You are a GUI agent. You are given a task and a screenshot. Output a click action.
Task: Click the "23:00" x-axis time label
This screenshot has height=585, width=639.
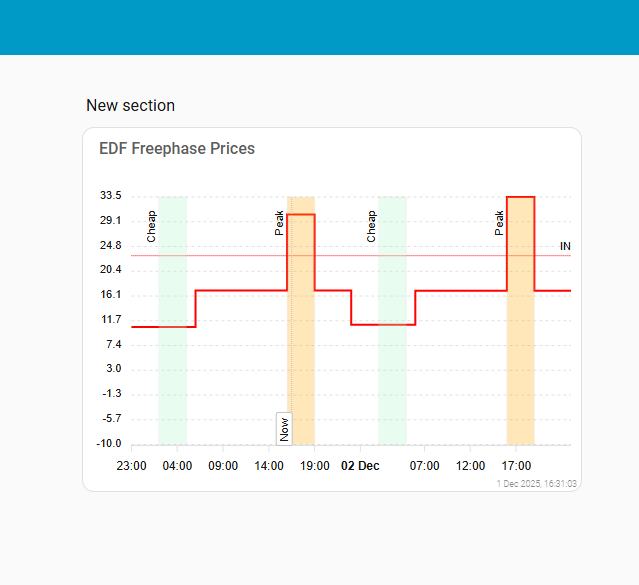coord(131,466)
